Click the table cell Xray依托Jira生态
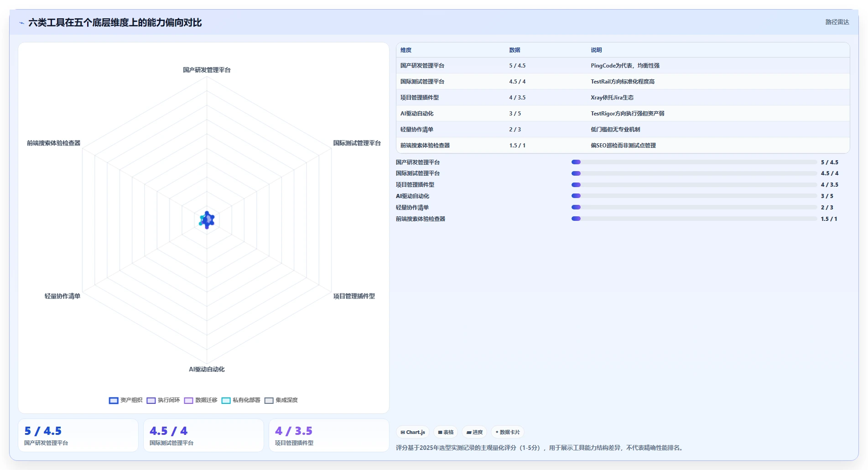 pos(612,98)
